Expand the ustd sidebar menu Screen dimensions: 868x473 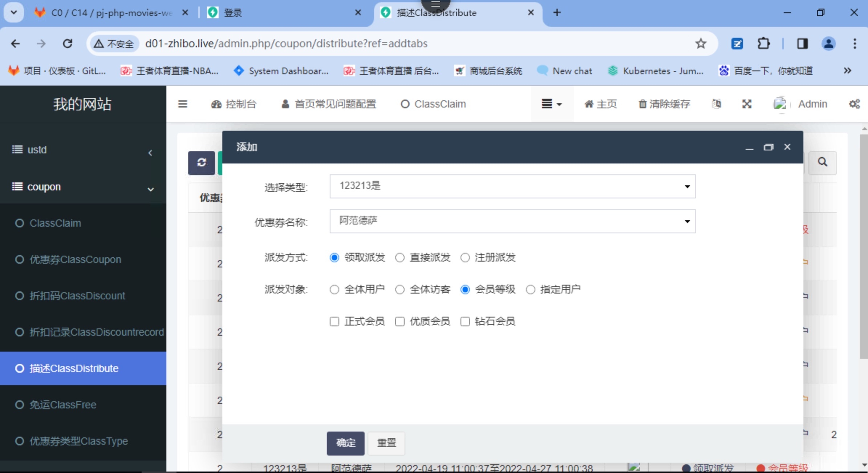83,150
